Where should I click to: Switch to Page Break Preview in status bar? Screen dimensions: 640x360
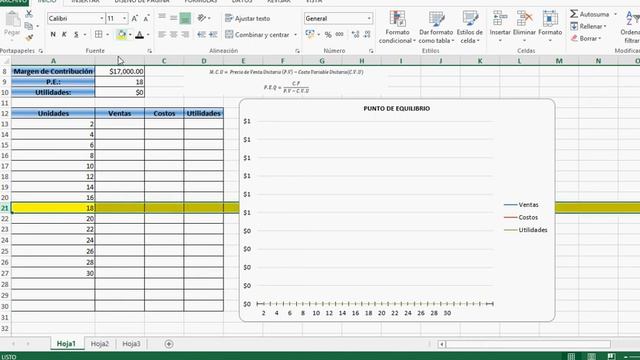[x=611, y=356]
